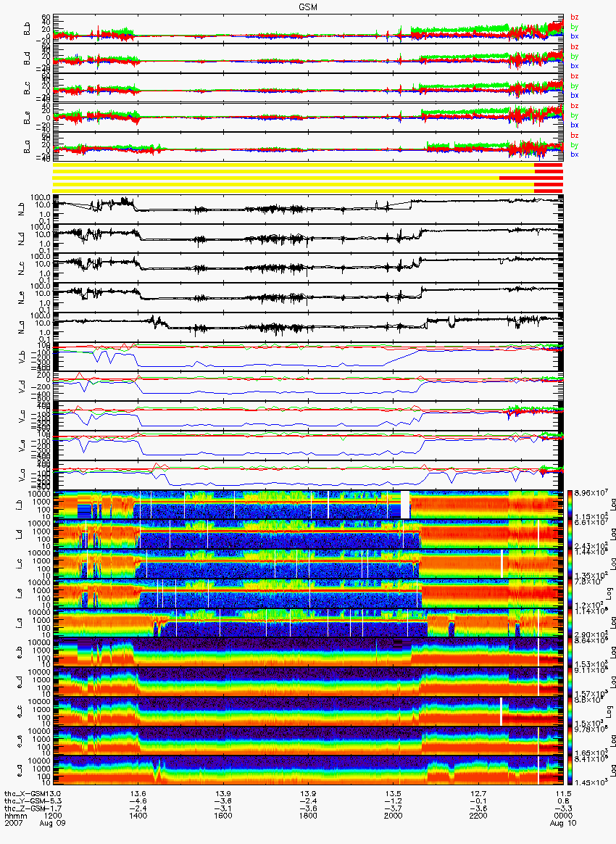Select the B_b panel axis label
Viewport: 616px width, 844px height.
pos(28,28)
